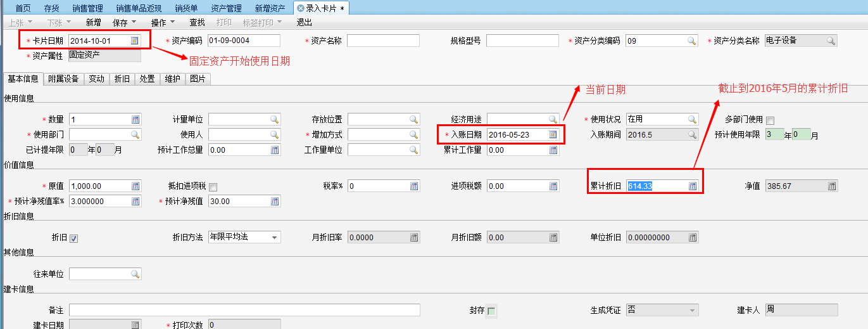The image size is (868, 329).
Task: Open calculator icon in 预计净残值率% field
Action: [135, 202]
